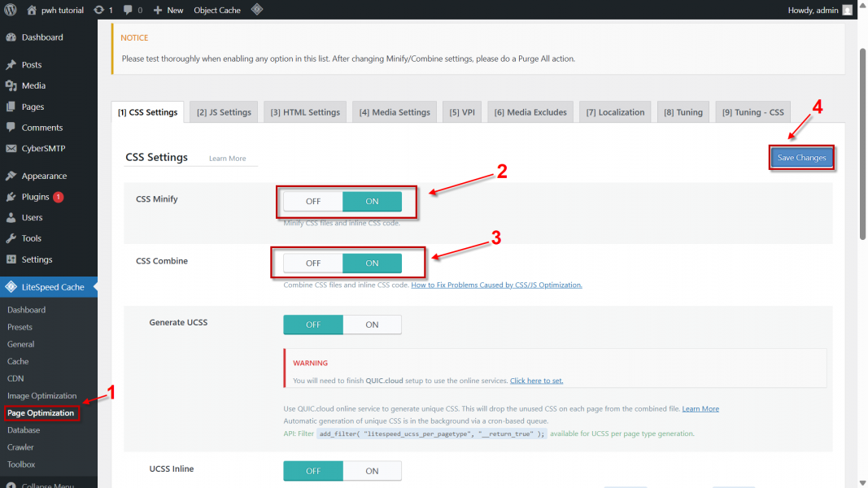This screenshot has height=488, width=868.
Task: Open Learn More beside CSS Settings heading
Action: (x=228, y=159)
